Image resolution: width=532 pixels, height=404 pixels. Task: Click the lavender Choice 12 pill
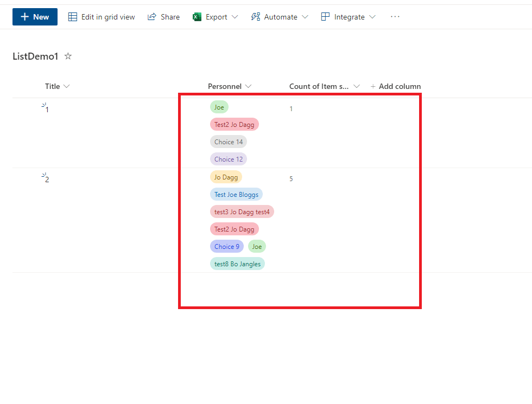(x=229, y=159)
